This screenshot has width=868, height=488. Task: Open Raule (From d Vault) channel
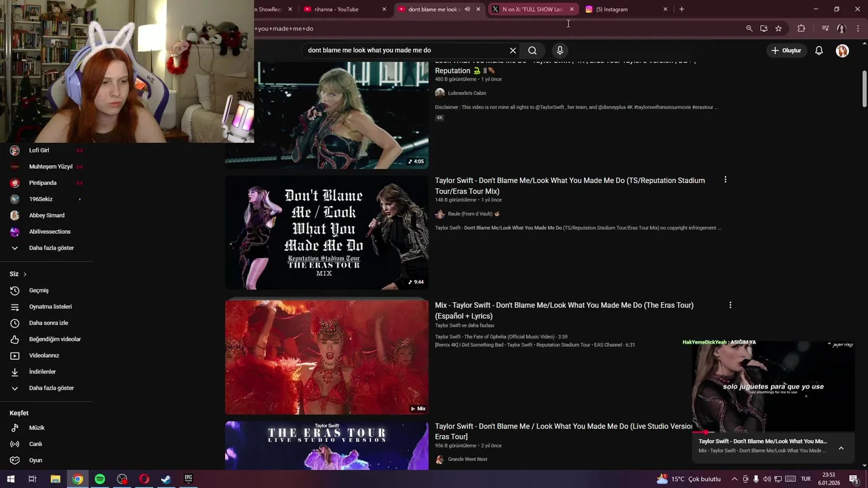point(473,213)
